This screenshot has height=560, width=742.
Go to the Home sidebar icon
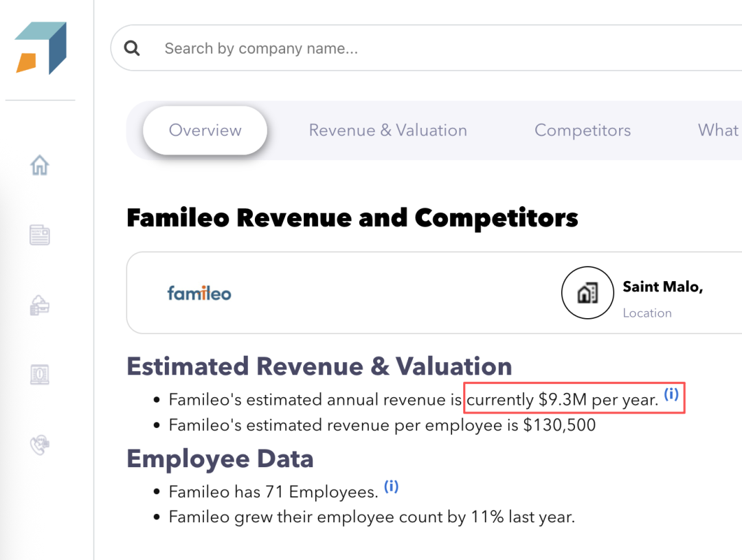(x=40, y=166)
